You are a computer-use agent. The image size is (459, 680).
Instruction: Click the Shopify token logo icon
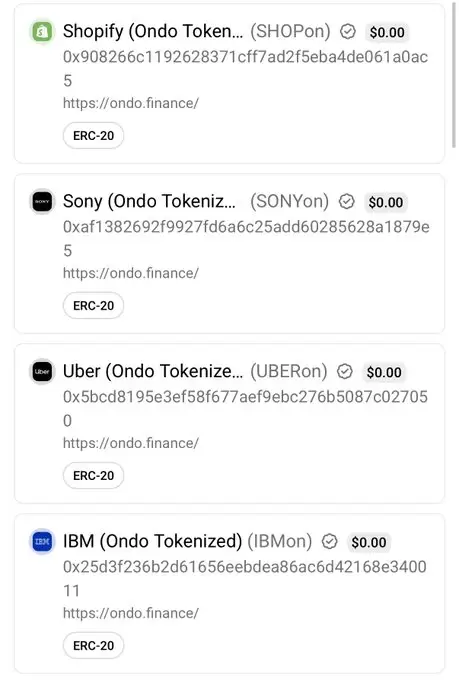click(42, 31)
